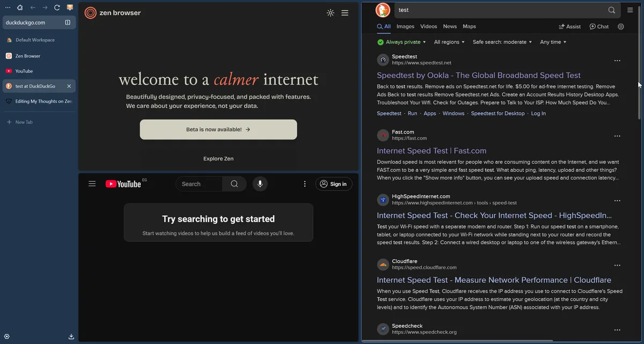Select the test at DuckDuckGo tab
The height and width of the screenshot is (344, 644).
[39, 86]
